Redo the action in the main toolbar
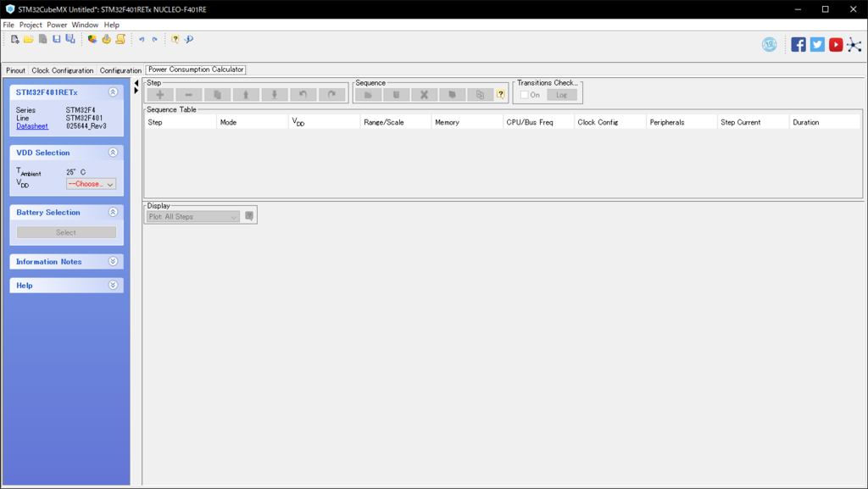The image size is (868, 489). pyautogui.click(x=155, y=39)
